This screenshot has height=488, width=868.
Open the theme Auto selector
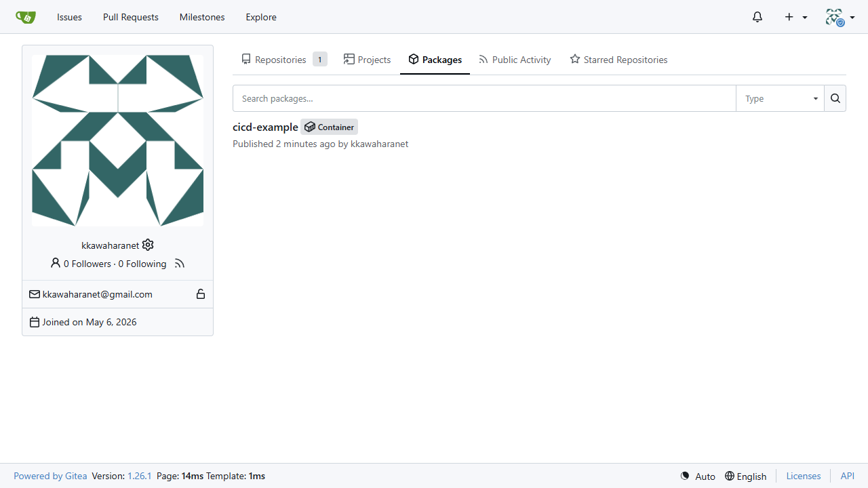coord(698,476)
